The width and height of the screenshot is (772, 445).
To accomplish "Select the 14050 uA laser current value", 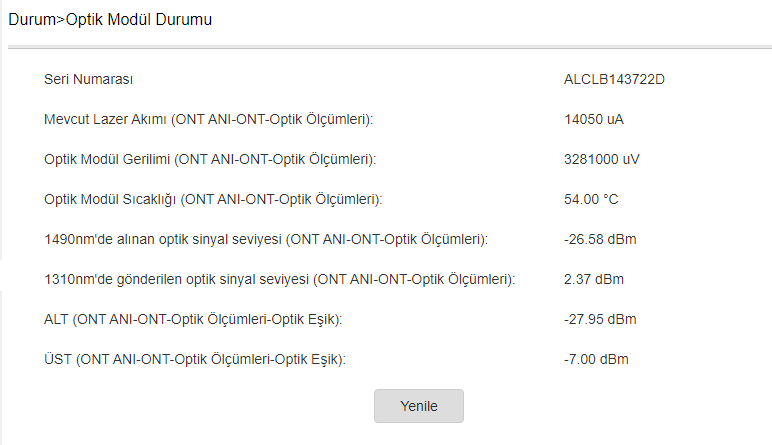I will point(594,119).
